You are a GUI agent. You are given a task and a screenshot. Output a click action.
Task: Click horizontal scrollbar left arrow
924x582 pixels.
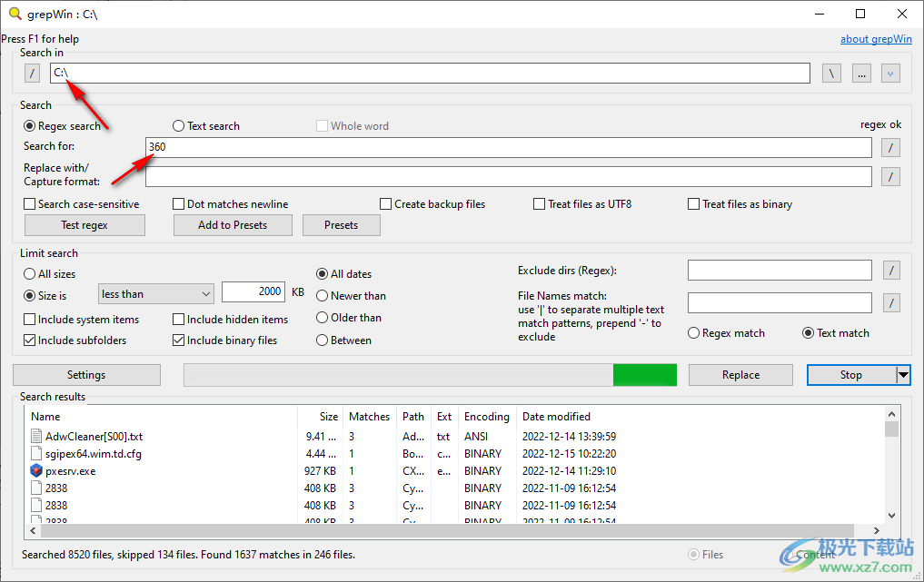pyautogui.click(x=33, y=531)
